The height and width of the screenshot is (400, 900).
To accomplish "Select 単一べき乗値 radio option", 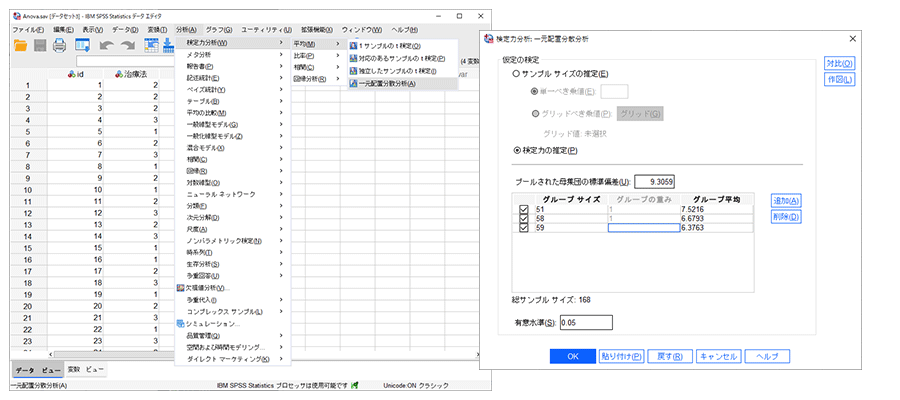I will coord(535,91).
